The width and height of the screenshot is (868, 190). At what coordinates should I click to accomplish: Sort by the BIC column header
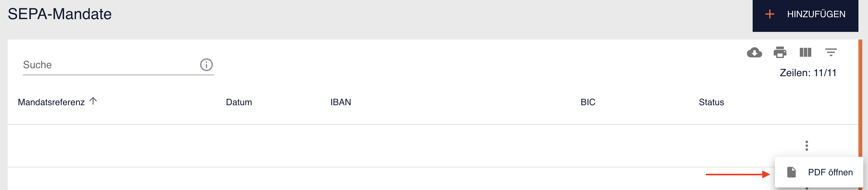pos(588,102)
